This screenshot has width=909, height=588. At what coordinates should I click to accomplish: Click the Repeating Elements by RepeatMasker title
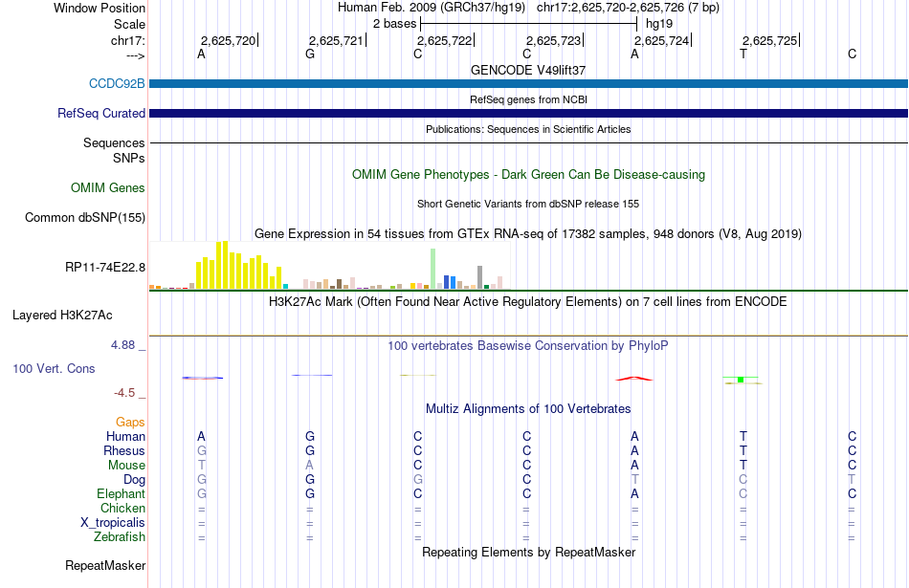[x=528, y=552]
